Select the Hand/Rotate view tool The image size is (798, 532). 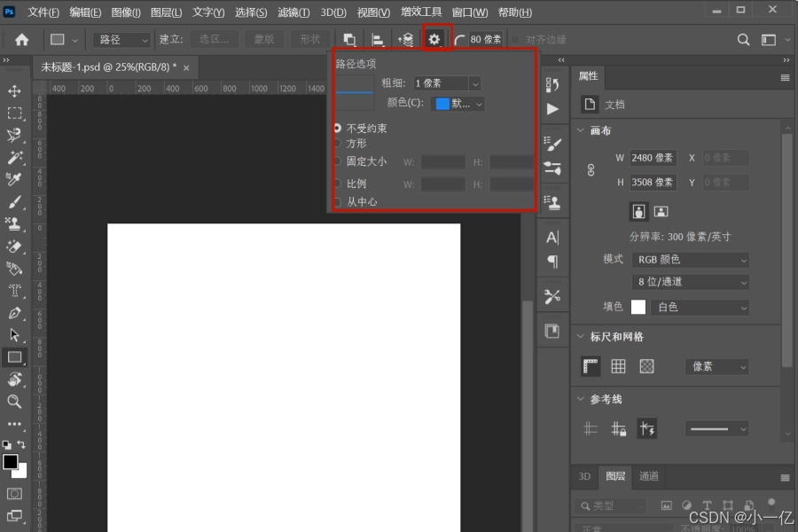tap(14, 379)
